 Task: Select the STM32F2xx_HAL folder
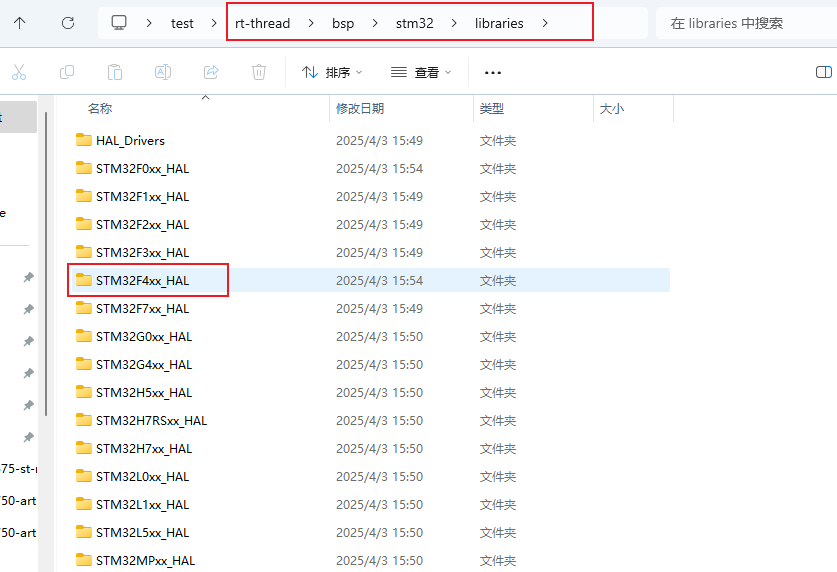coord(143,225)
